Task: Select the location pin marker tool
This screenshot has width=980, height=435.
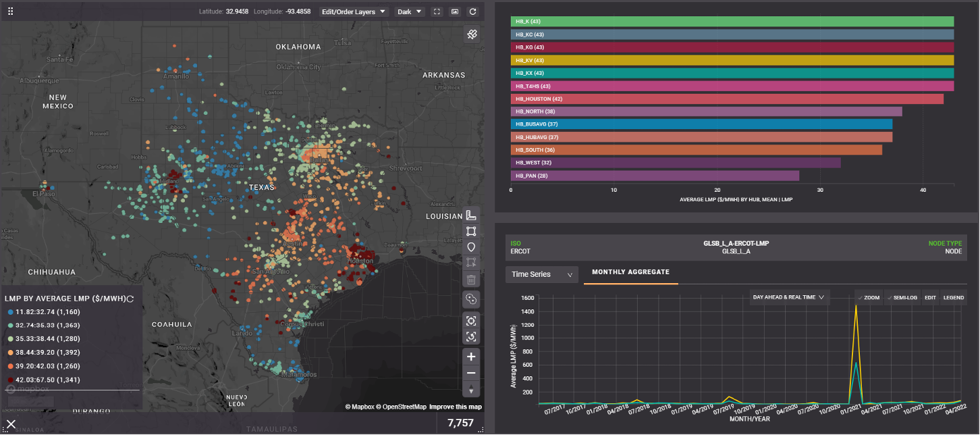Action: point(471,247)
